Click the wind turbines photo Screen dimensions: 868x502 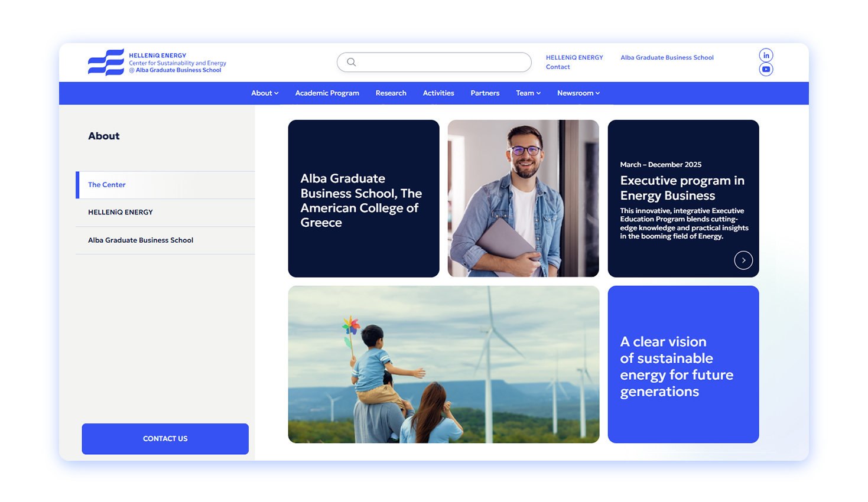tap(444, 364)
